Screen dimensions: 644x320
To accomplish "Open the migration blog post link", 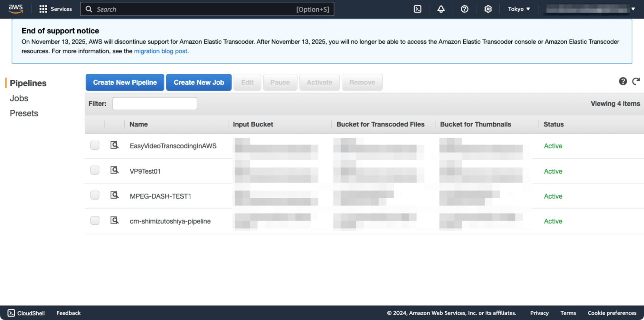I will [x=161, y=51].
